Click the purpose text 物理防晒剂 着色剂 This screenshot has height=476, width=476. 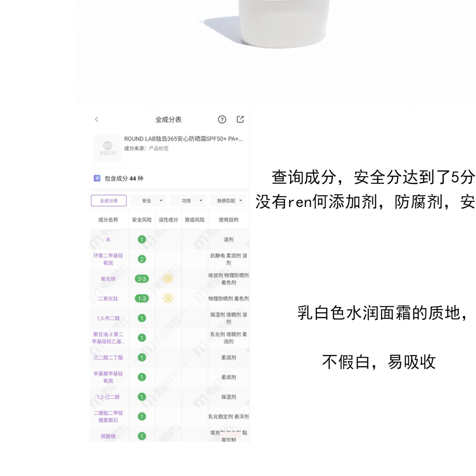228,298
